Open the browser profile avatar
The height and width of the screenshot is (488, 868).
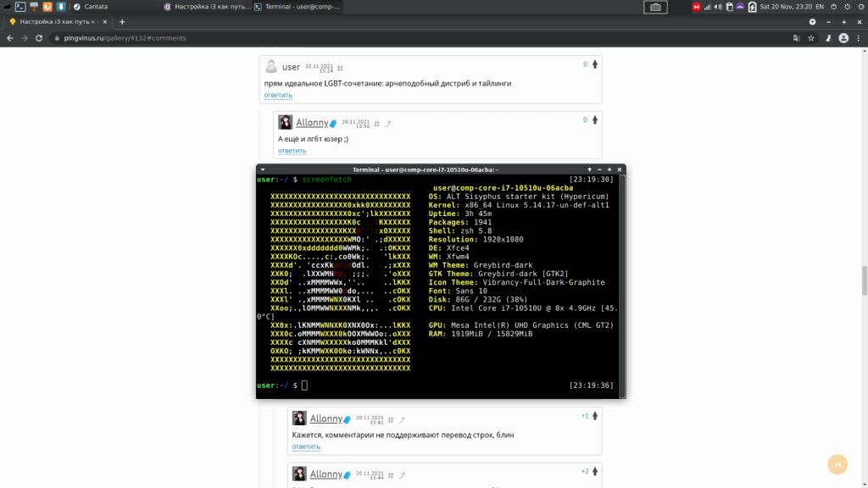(x=843, y=38)
